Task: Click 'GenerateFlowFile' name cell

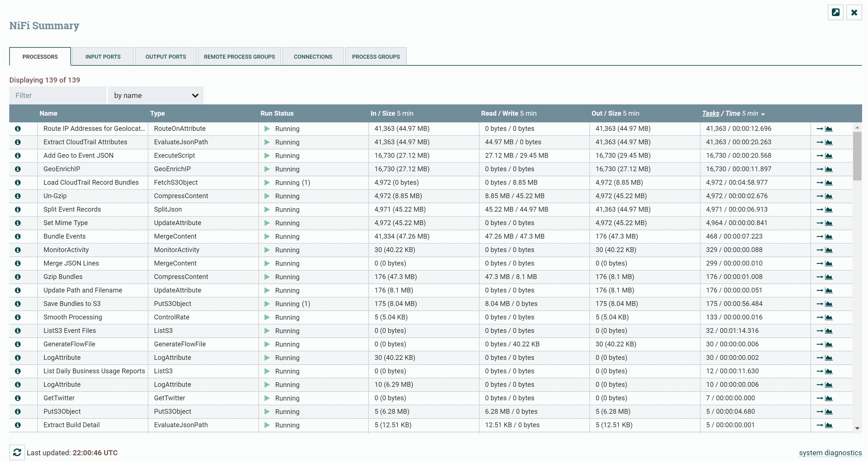Action: pos(69,344)
